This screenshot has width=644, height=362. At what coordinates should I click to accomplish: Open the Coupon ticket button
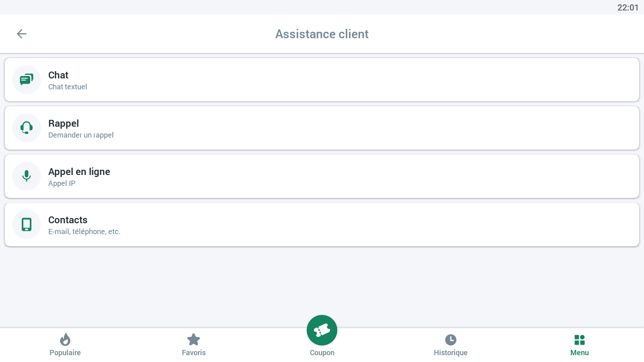pos(322,330)
